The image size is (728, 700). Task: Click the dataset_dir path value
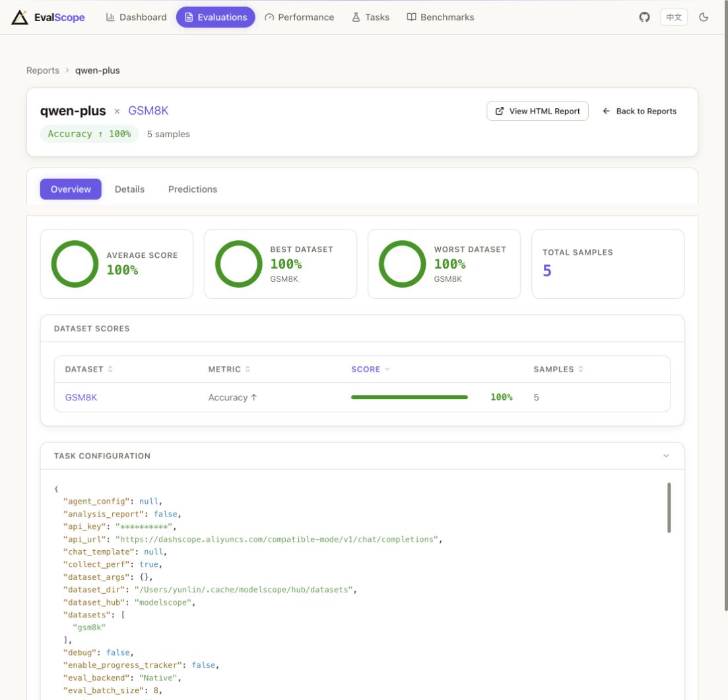click(245, 590)
